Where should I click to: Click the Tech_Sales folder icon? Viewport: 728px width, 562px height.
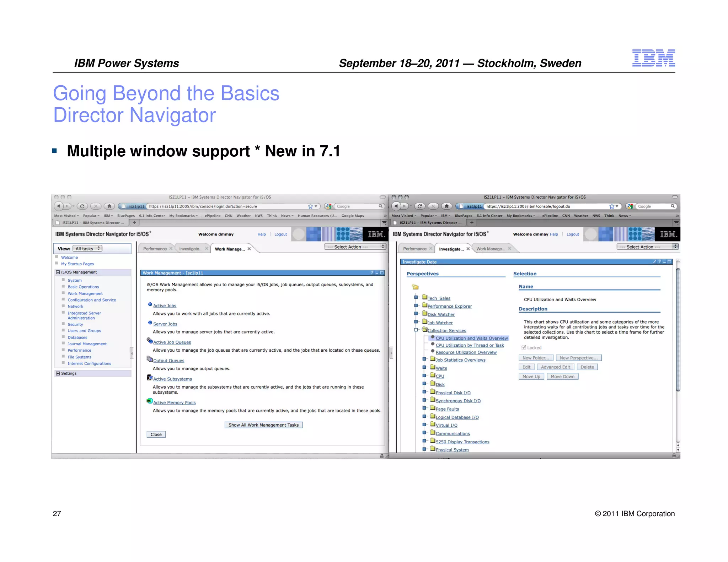424,297
